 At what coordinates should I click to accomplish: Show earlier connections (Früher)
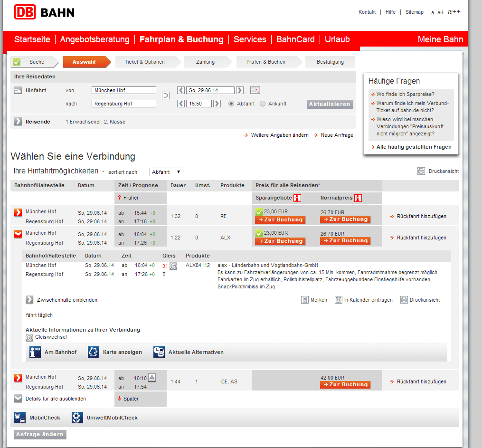128,198
